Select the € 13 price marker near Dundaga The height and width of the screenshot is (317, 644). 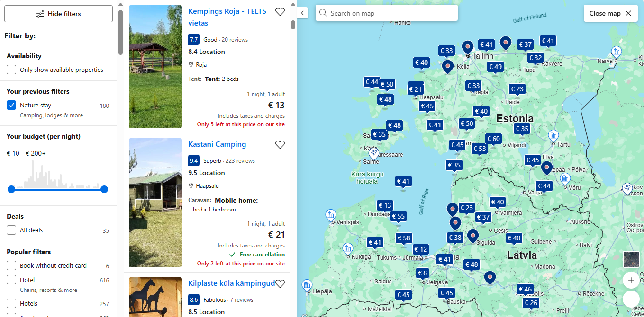pyautogui.click(x=385, y=205)
